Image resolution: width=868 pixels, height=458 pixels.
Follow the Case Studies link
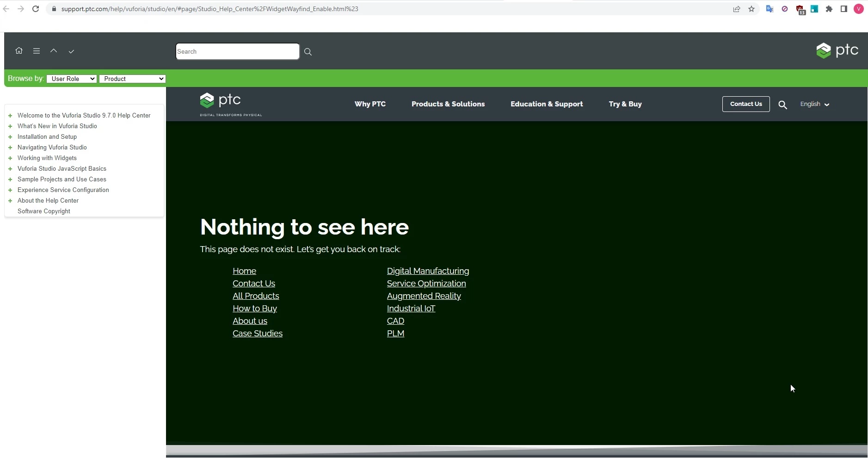[x=258, y=334]
